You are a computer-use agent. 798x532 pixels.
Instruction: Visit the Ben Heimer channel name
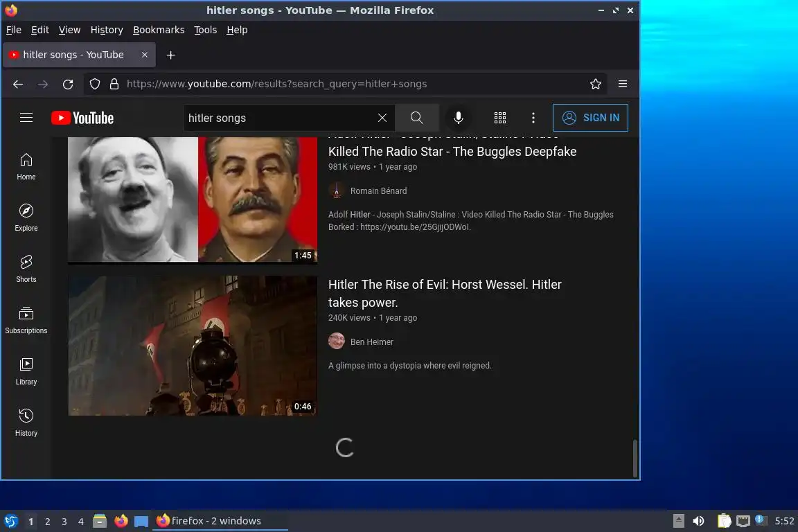371,342
